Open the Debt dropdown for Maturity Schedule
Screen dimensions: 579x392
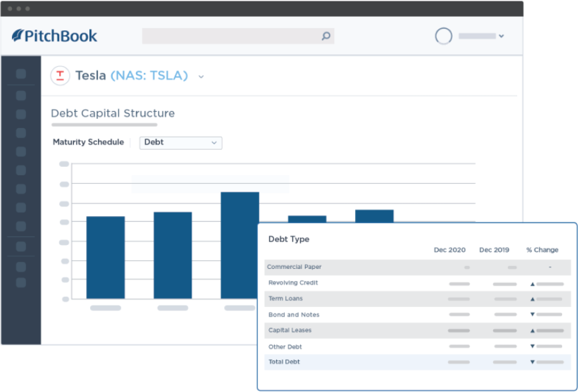(180, 143)
